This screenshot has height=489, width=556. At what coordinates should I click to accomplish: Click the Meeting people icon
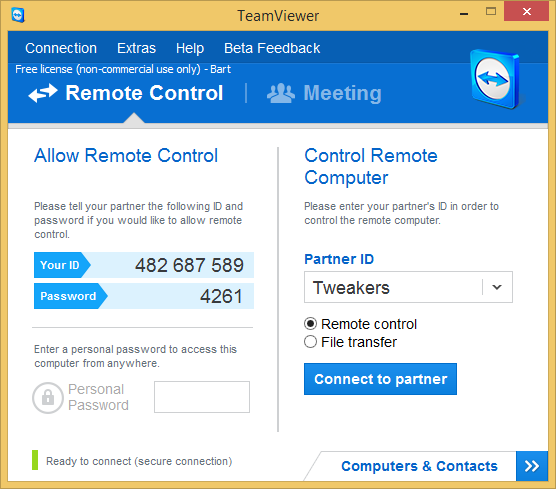point(280,93)
